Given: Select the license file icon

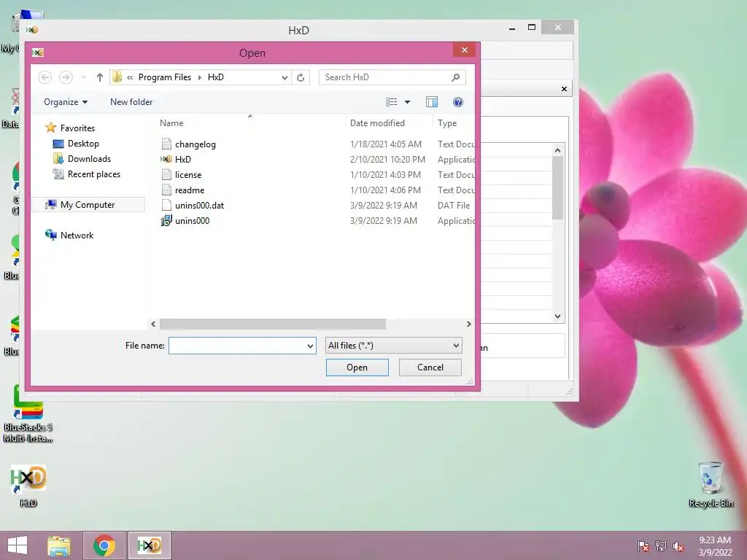Looking at the screenshot, I should pos(166,174).
